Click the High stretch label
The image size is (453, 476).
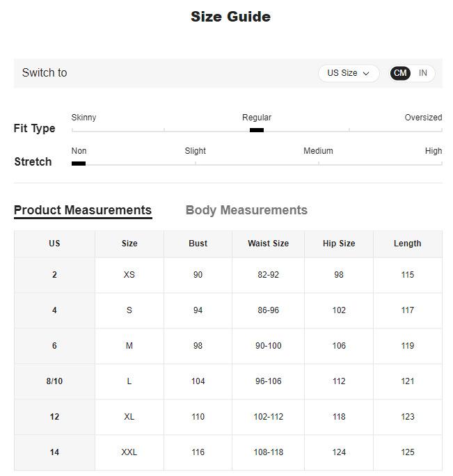click(x=434, y=151)
